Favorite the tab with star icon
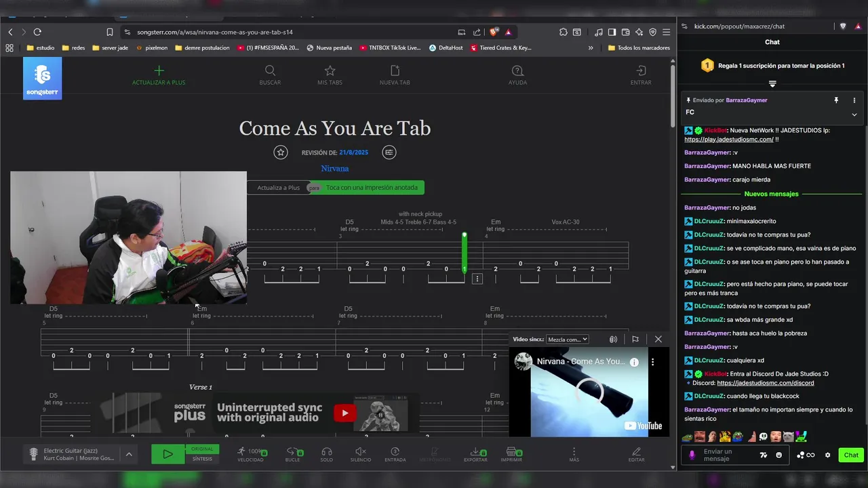Viewport: 868px width, 488px height. pos(281,152)
